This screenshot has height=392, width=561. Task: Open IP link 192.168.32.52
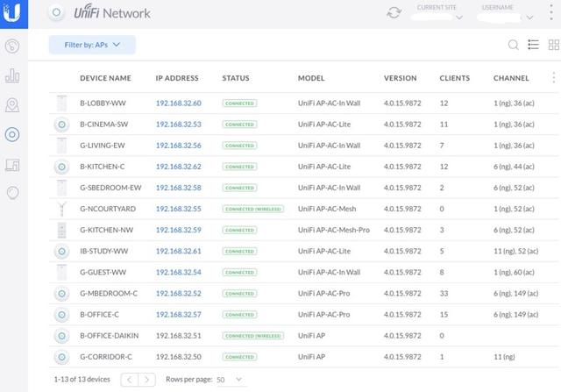point(178,293)
